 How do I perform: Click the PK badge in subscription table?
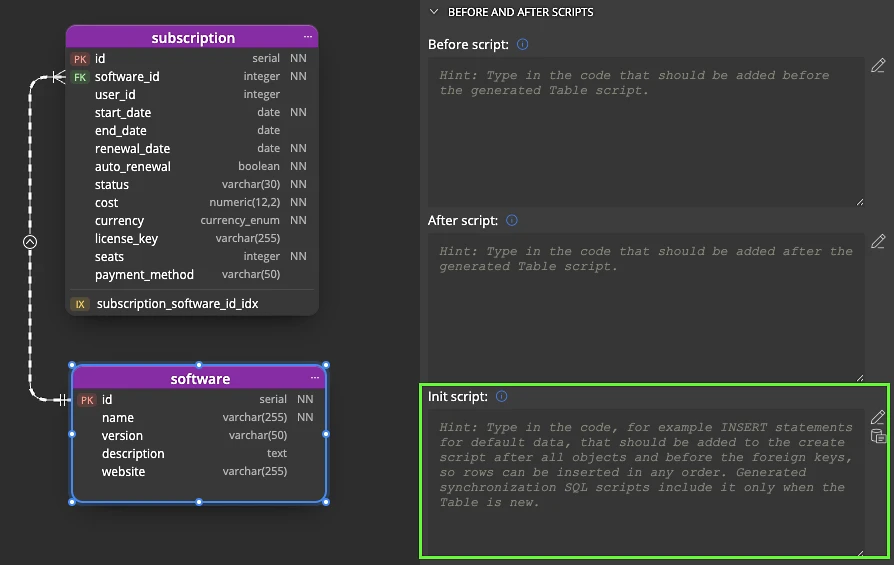pos(80,59)
